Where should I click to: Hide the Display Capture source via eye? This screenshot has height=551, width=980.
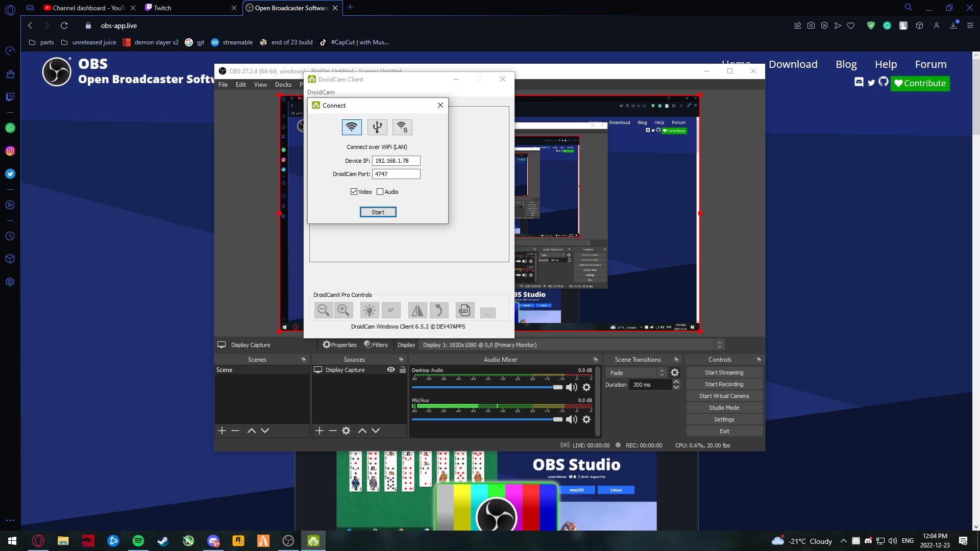391,370
